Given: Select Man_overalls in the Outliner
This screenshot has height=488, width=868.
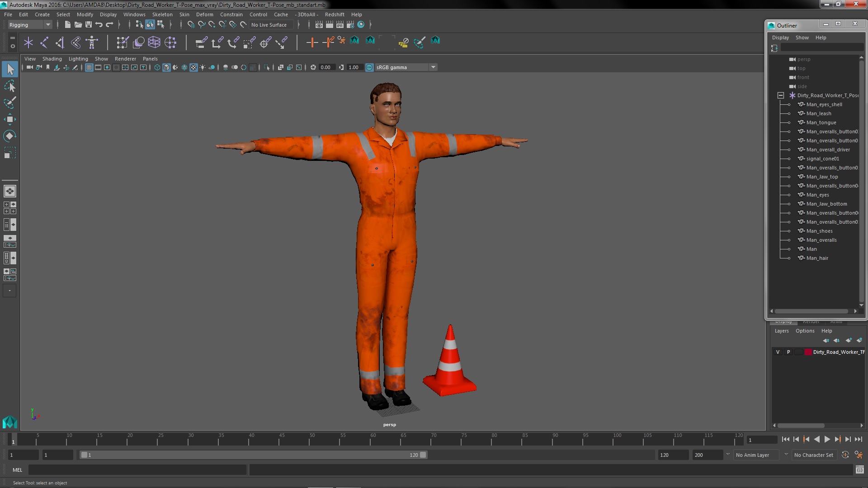Looking at the screenshot, I should 821,240.
